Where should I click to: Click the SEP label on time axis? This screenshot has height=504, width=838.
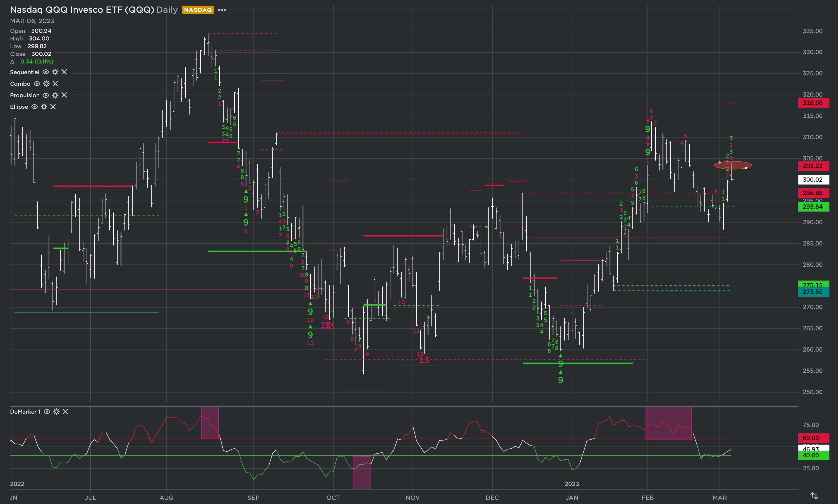pyautogui.click(x=254, y=498)
